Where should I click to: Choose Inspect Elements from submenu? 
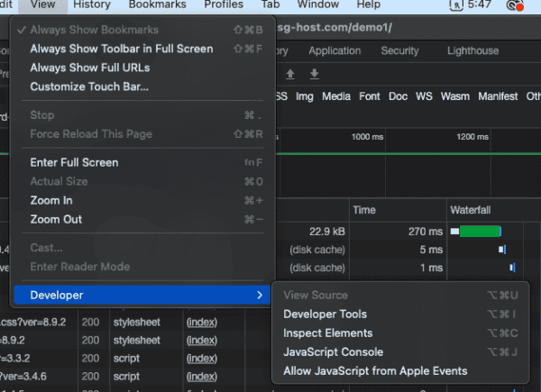pos(400,333)
